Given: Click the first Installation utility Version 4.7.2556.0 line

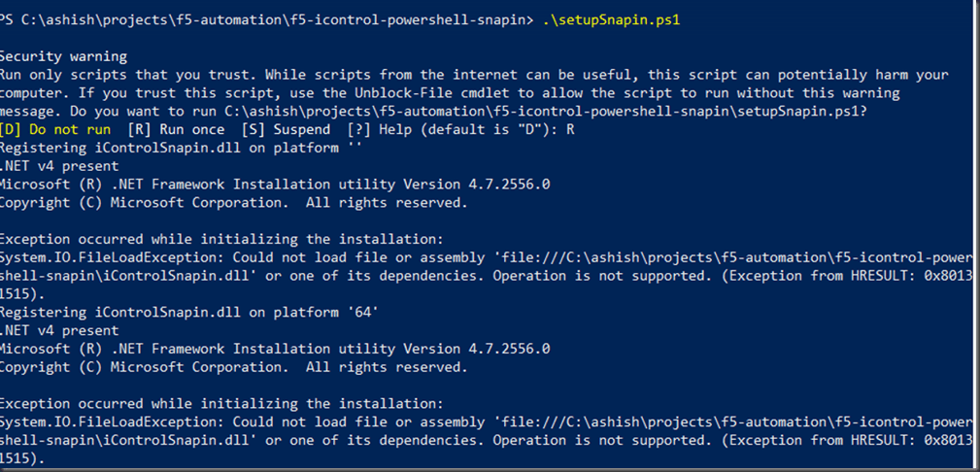Looking at the screenshot, I should coord(275,185).
